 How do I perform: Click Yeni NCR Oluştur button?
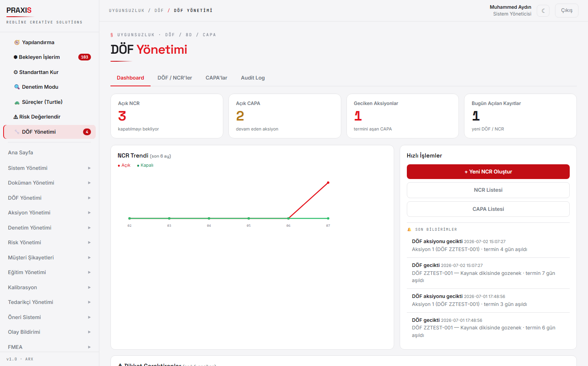[x=488, y=172]
